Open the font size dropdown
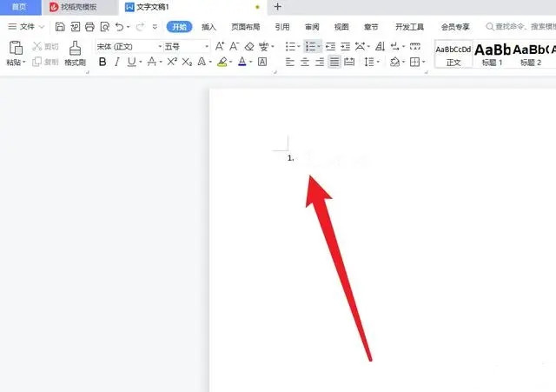This screenshot has height=392, width=556. coord(207,46)
